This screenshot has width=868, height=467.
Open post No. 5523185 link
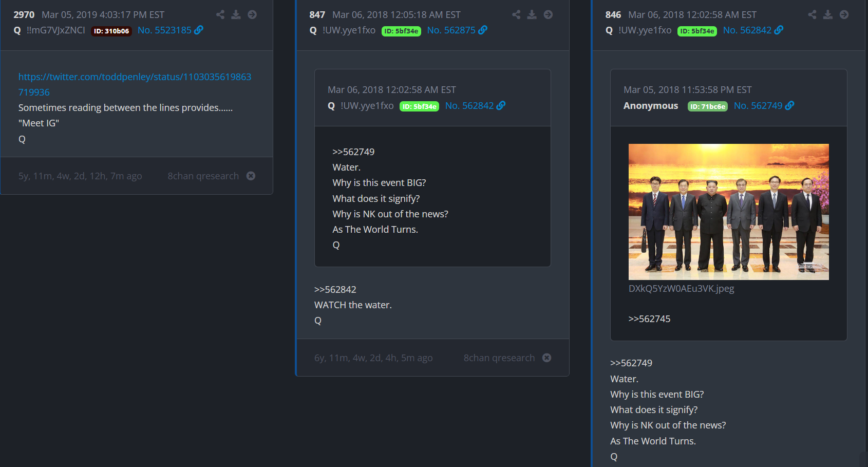click(x=164, y=30)
